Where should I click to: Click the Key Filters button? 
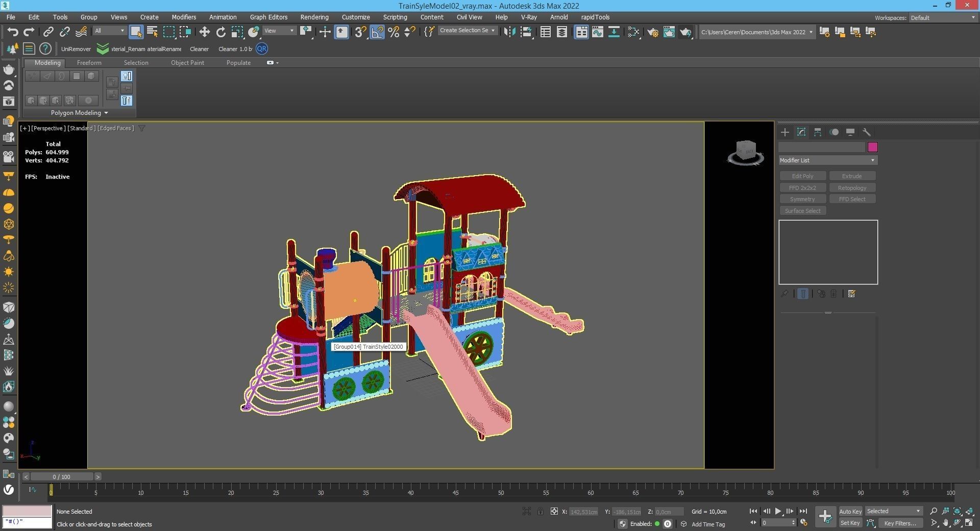point(900,523)
